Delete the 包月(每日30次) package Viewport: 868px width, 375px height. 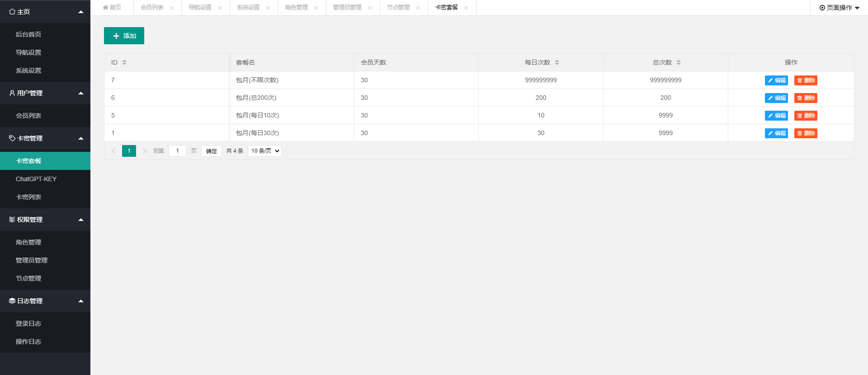(x=806, y=133)
